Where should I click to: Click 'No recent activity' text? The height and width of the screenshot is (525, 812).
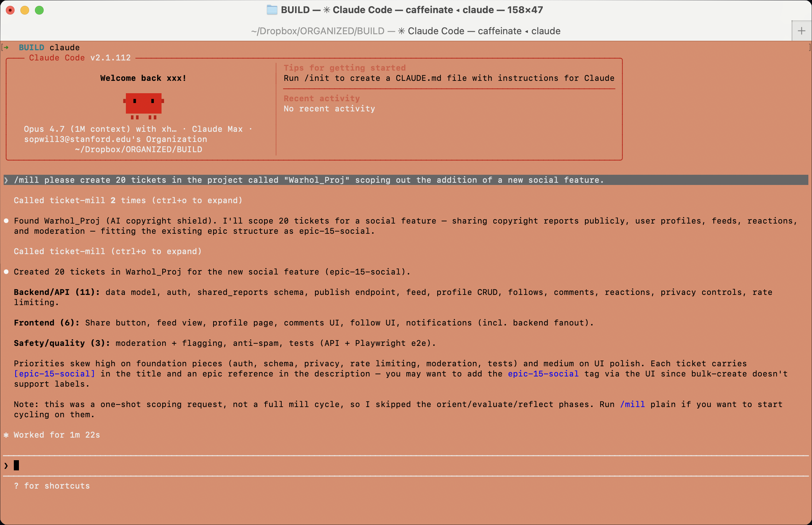(x=329, y=109)
